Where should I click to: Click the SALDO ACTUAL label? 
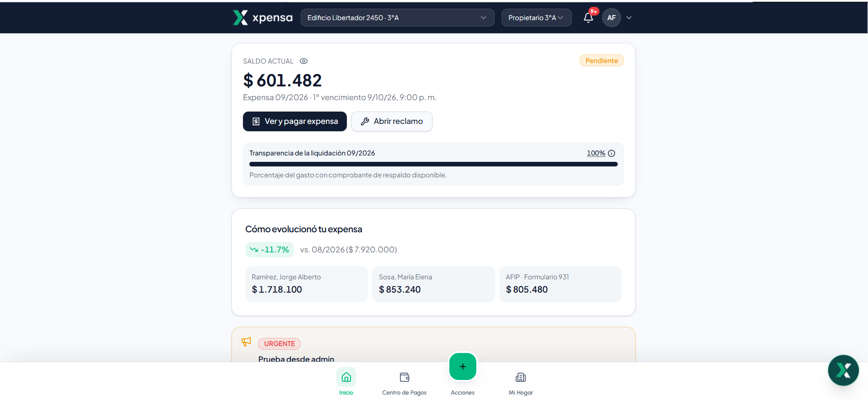(x=268, y=61)
